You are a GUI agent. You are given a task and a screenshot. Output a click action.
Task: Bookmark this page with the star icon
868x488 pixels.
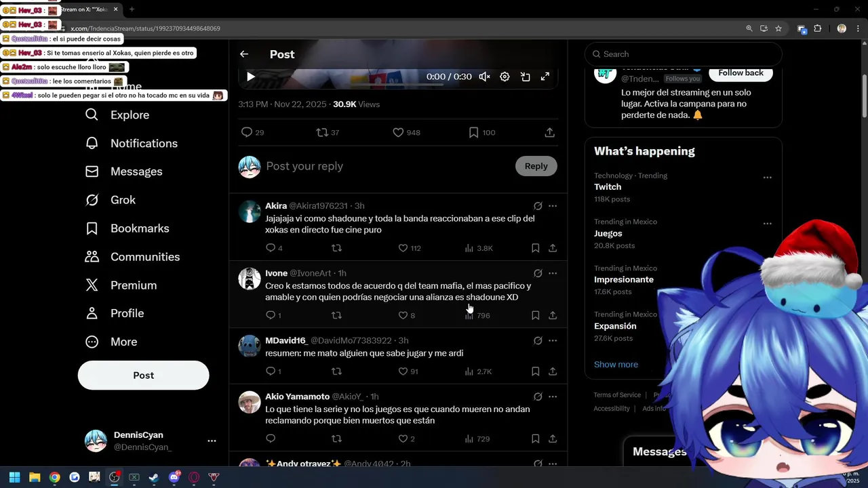coord(778,28)
